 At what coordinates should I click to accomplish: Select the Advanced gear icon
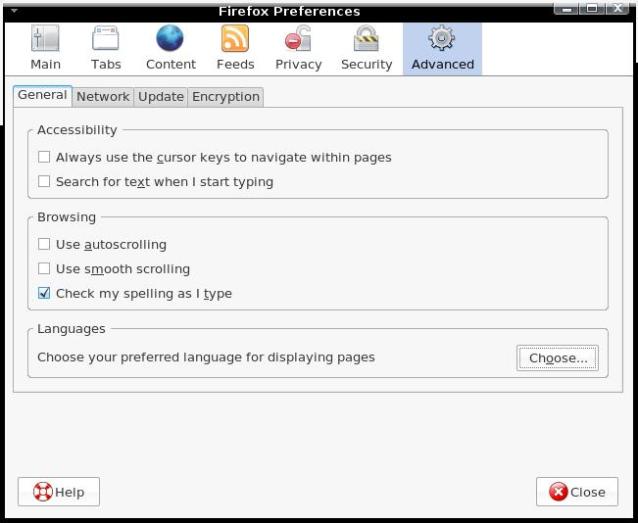[442, 48]
